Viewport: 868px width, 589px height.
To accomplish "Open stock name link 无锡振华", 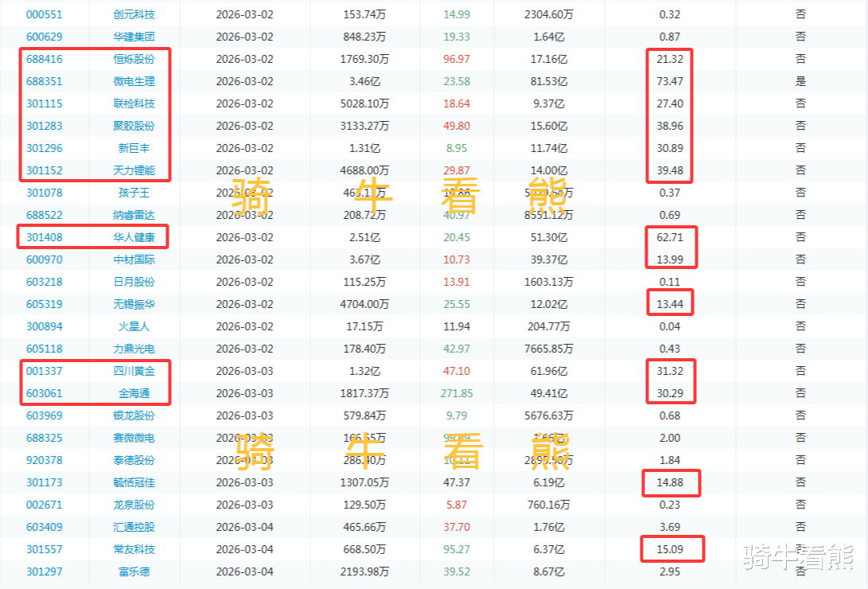I will tap(134, 304).
